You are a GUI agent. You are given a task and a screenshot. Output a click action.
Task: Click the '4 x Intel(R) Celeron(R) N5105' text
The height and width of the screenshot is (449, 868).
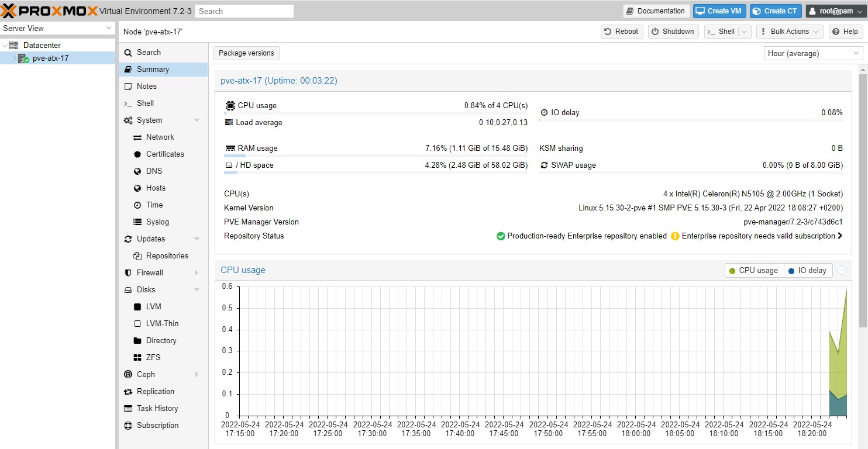click(714, 194)
